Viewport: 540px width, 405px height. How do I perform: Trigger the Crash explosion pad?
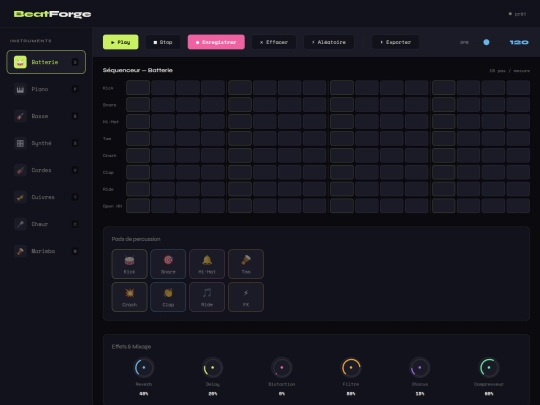click(x=129, y=297)
